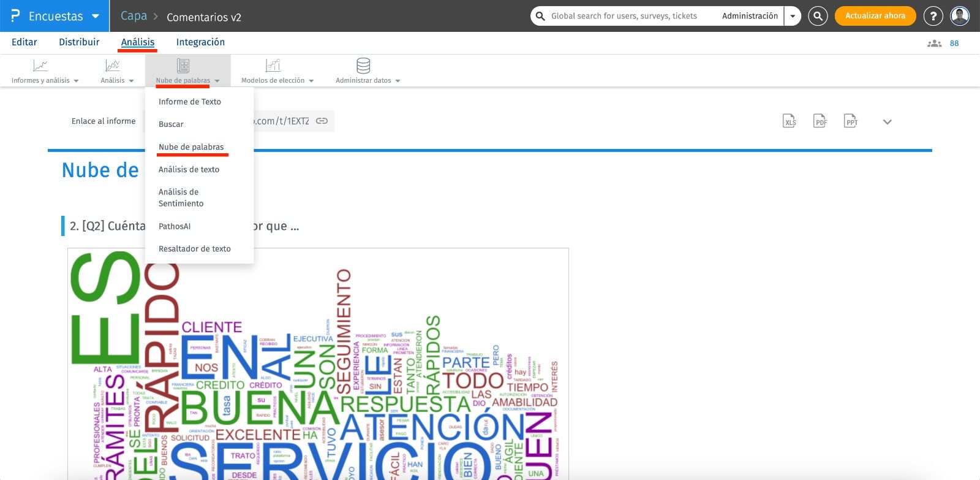Screen dimensions: 980x480
Task: Click the respondents group icon
Action: point(935,44)
